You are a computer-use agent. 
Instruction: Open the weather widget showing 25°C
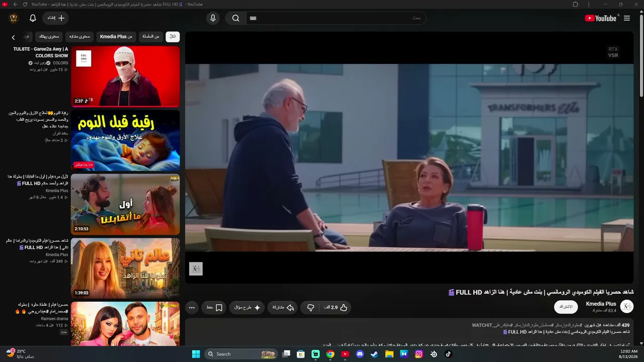pos(20,353)
